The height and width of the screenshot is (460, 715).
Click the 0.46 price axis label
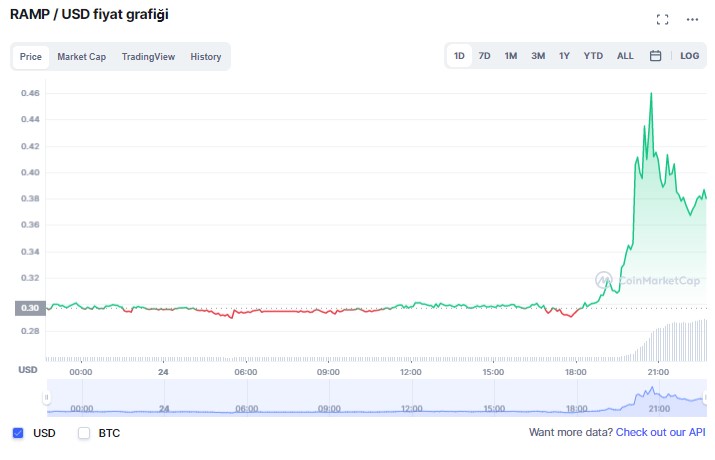(x=30, y=93)
